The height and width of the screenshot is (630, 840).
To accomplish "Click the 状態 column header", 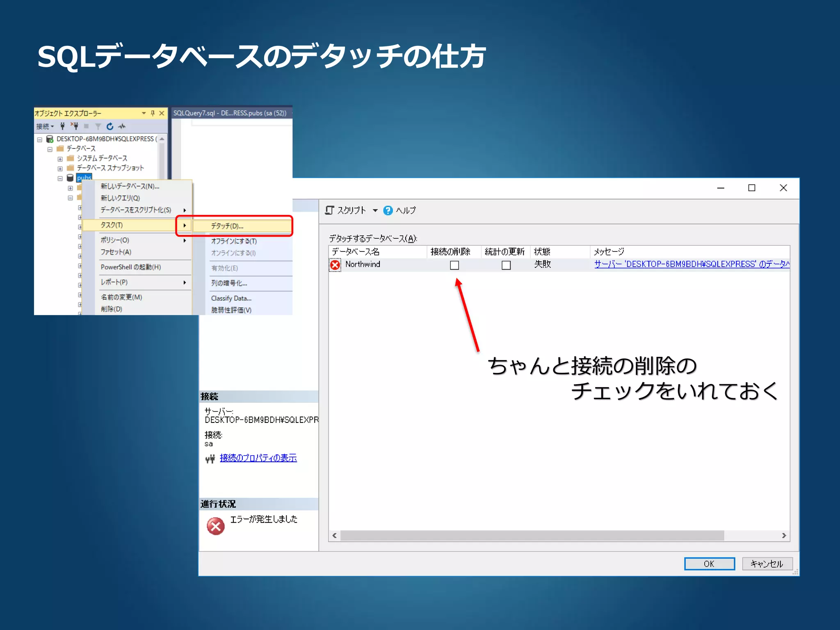I will click(560, 251).
